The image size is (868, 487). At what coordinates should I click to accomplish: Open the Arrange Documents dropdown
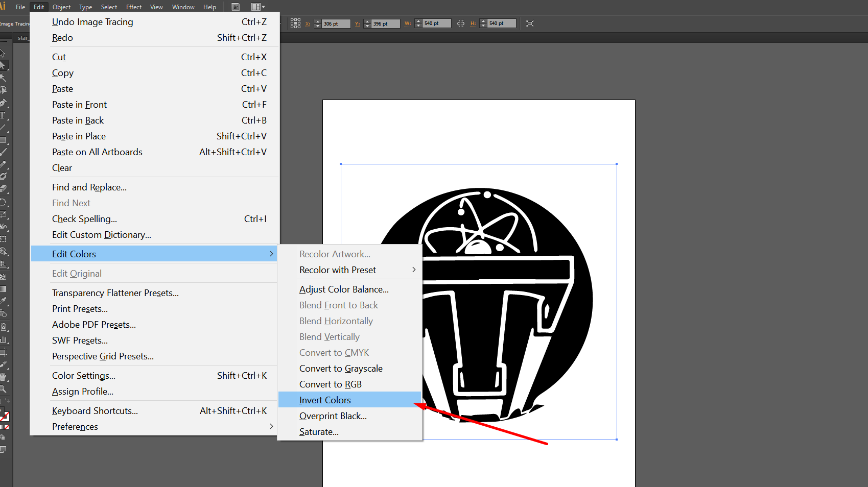tap(259, 7)
